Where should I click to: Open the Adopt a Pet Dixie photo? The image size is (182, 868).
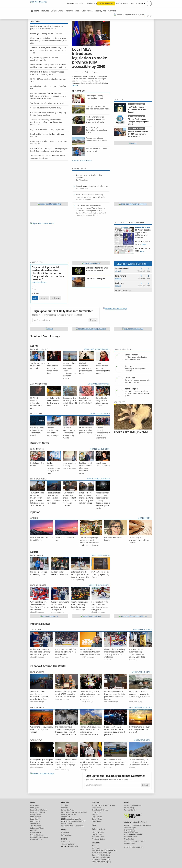133,417
